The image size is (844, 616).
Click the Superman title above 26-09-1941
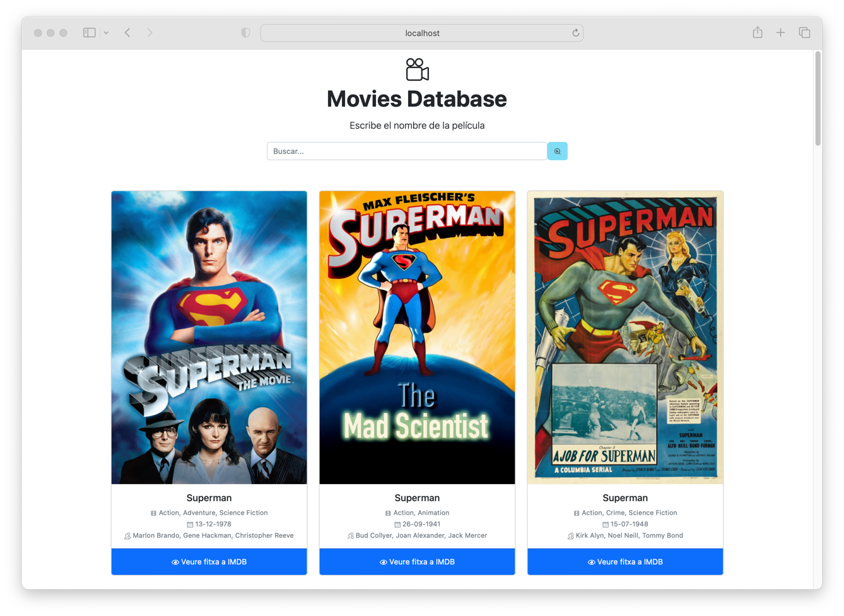(x=417, y=498)
